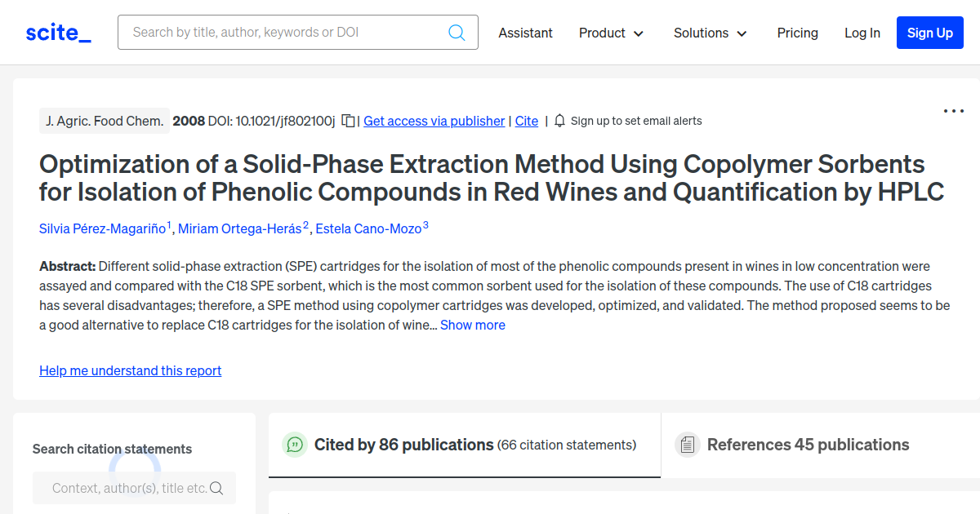The height and width of the screenshot is (514, 980).
Task: Click the Log In link
Action: (x=862, y=33)
